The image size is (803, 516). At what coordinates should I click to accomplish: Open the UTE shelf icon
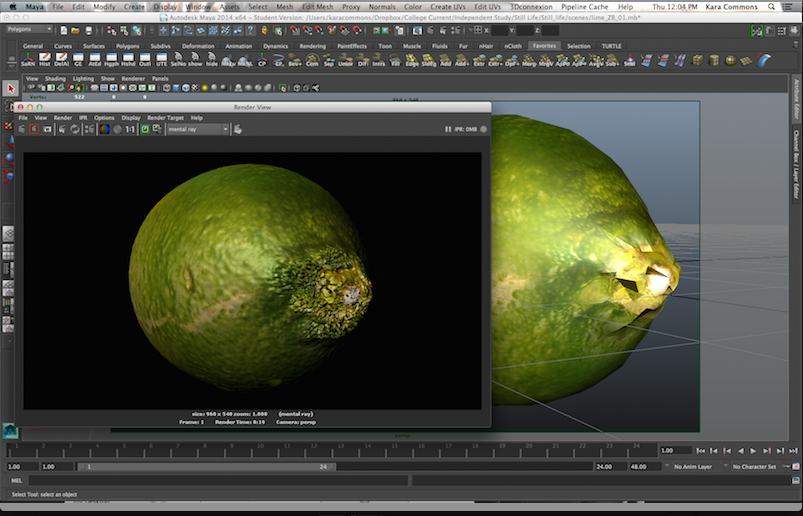pyautogui.click(x=162, y=59)
